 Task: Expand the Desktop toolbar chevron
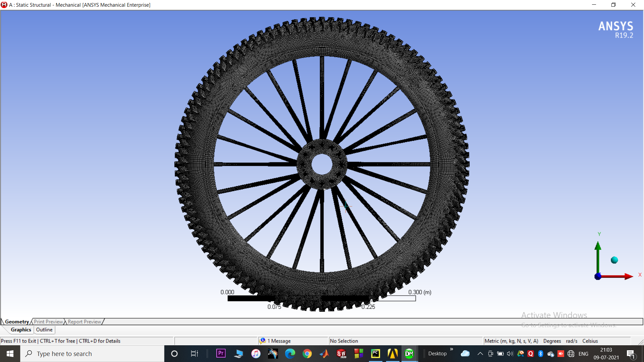(451, 349)
